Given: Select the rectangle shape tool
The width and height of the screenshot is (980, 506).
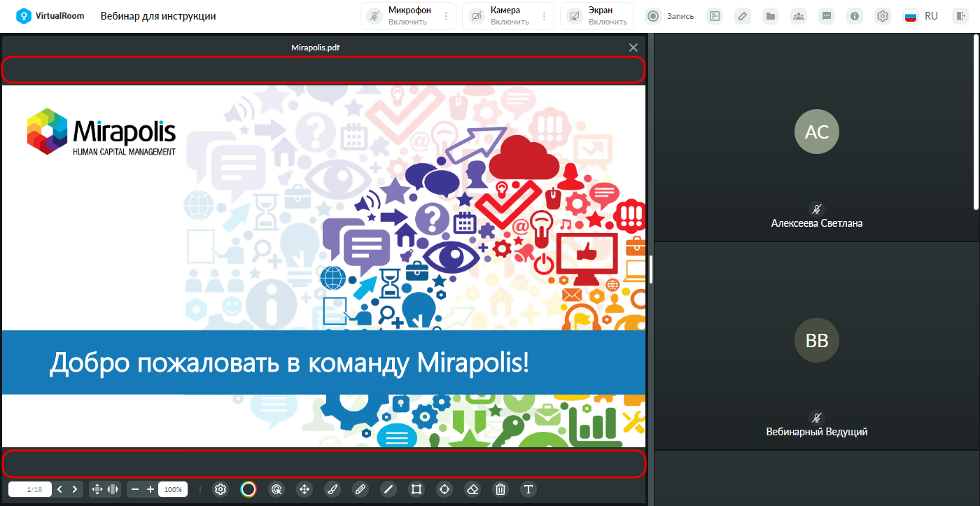Looking at the screenshot, I should pyautogui.click(x=416, y=489).
